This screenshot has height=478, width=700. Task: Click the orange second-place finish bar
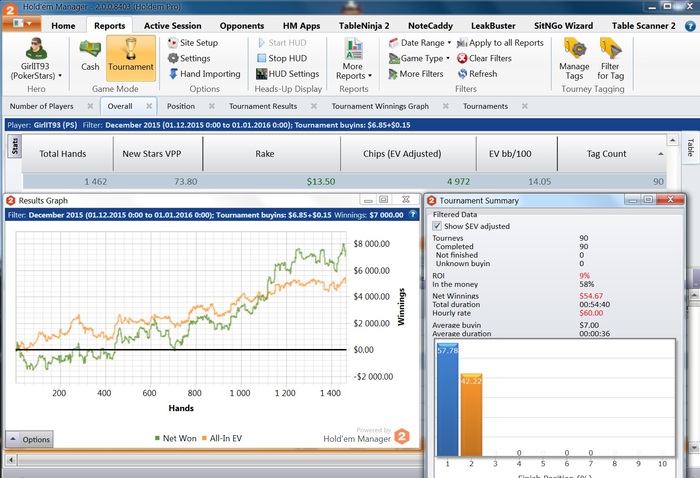coord(471,415)
